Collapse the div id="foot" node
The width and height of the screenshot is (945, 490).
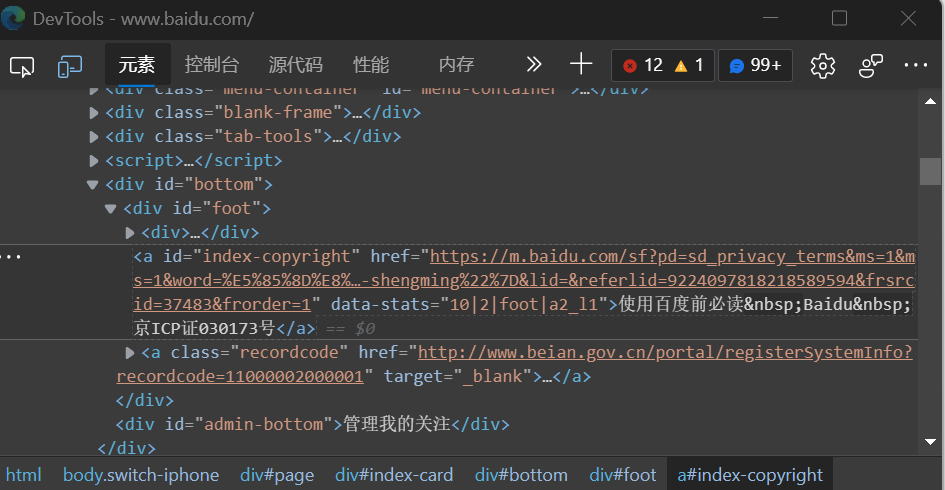[110, 209]
